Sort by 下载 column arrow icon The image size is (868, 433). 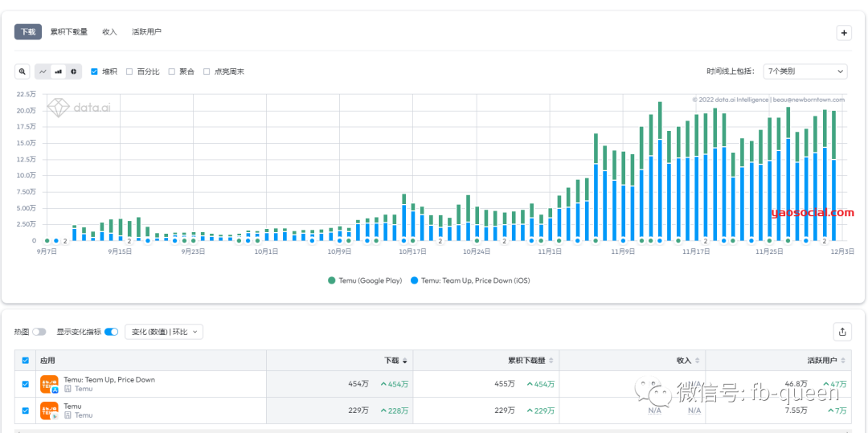tap(404, 361)
